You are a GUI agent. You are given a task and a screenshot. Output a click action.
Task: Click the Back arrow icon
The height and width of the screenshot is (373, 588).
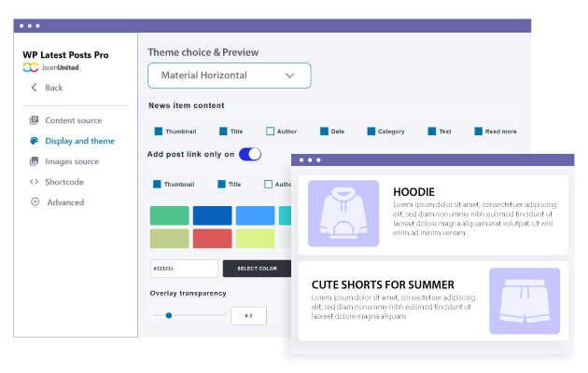[x=35, y=88]
